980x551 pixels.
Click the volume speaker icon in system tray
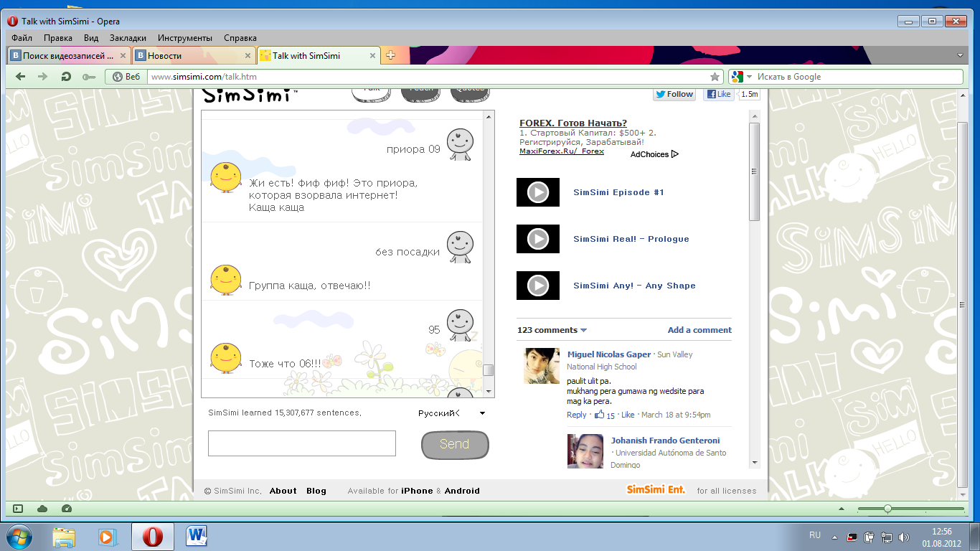point(904,537)
